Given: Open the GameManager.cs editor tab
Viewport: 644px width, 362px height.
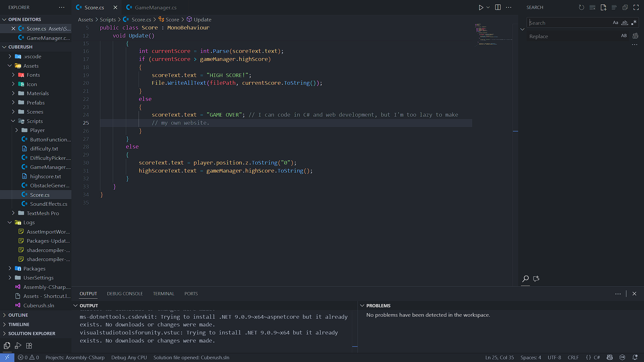Looking at the screenshot, I should (155, 7).
